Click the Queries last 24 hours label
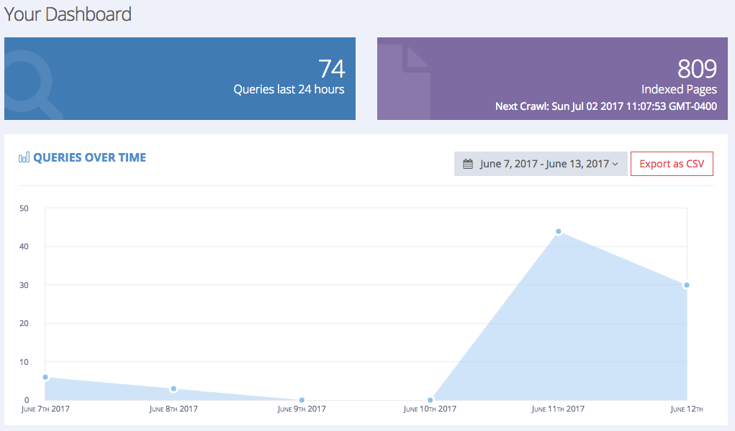This screenshot has width=735, height=431. (x=288, y=89)
